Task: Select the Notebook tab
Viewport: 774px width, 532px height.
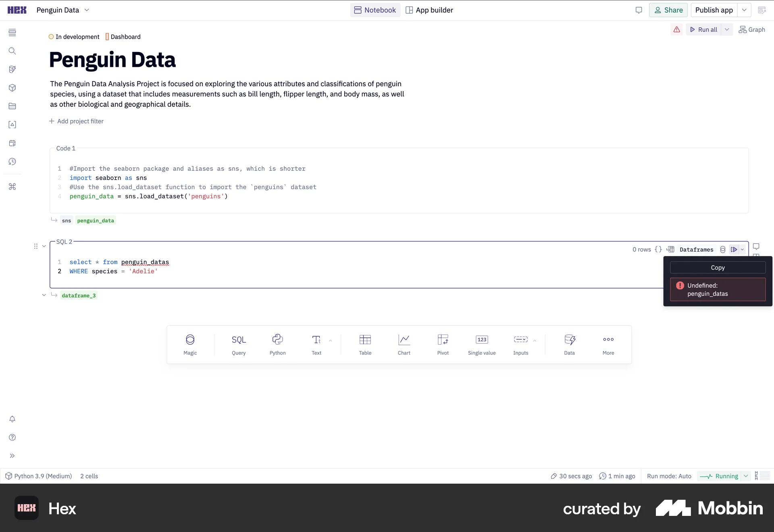Action: point(375,10)
